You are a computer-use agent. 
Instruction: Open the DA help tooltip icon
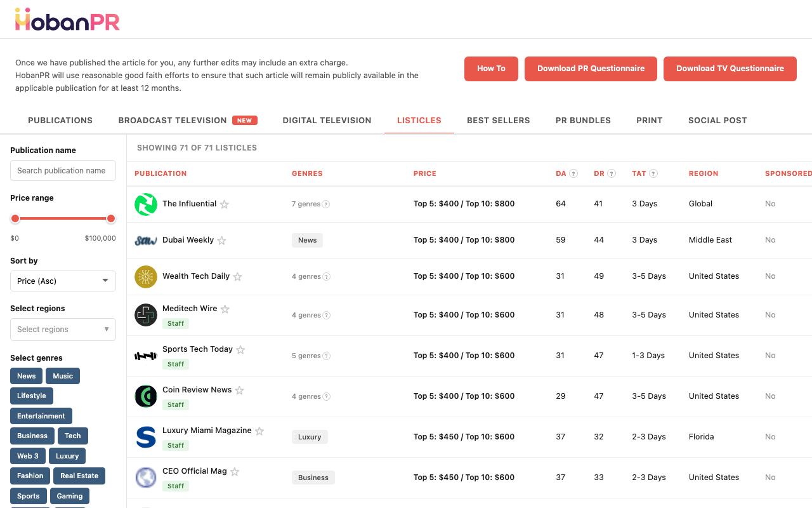point(574,173)
